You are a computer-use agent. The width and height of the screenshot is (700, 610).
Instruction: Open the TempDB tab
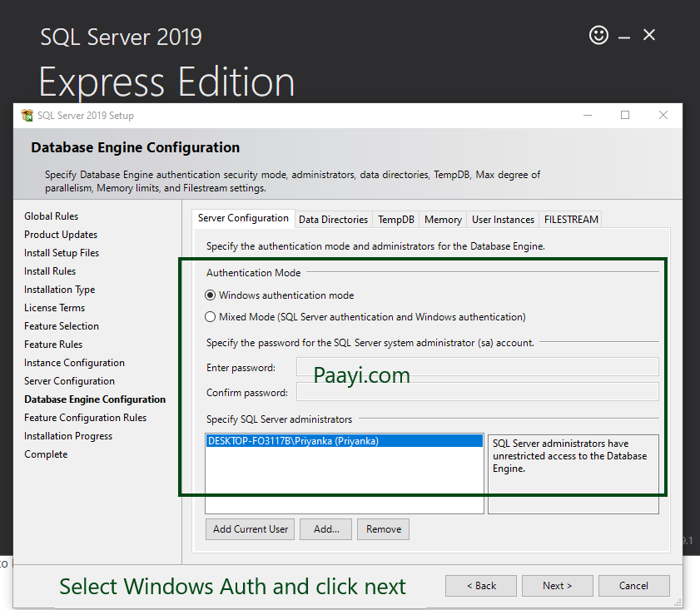point(395,220)
